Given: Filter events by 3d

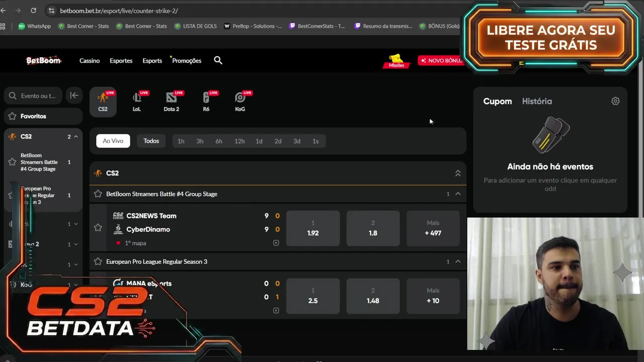Looking at the screenshot, I should [297, 141].
